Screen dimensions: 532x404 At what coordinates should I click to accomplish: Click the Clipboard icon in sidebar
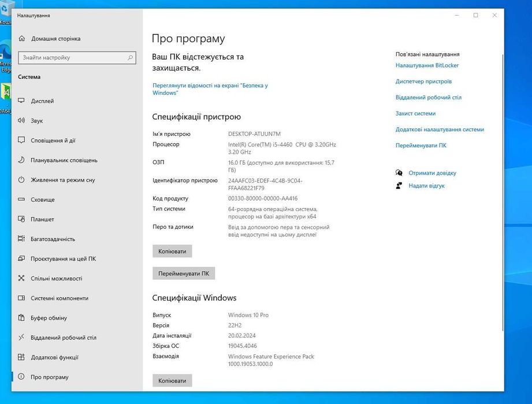[x=21, y=317]
